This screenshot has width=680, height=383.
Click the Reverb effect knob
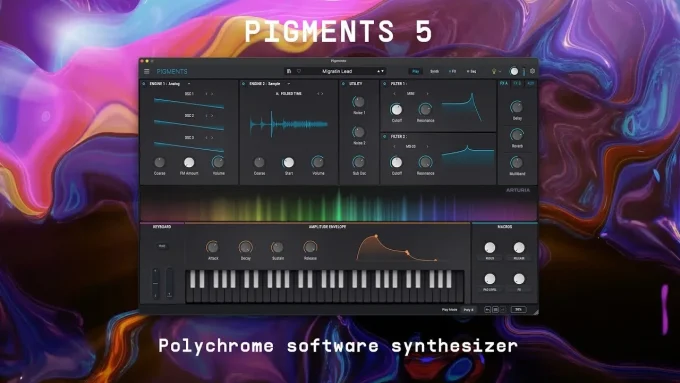click(x=517, y=134)
